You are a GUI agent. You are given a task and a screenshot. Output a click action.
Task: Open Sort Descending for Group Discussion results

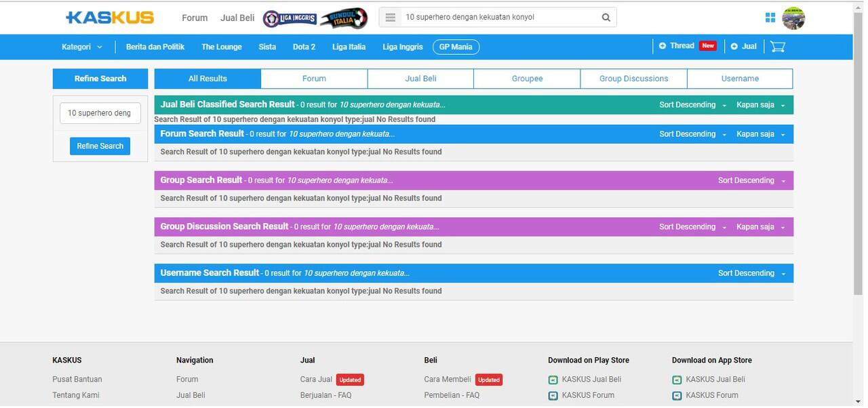[x=692, y=227]
